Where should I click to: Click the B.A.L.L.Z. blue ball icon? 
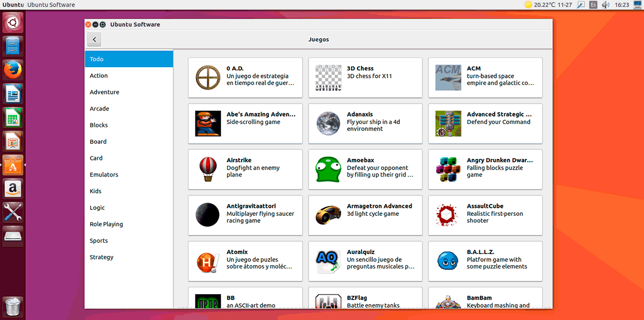pyautogui.click(x=448, y=261)
